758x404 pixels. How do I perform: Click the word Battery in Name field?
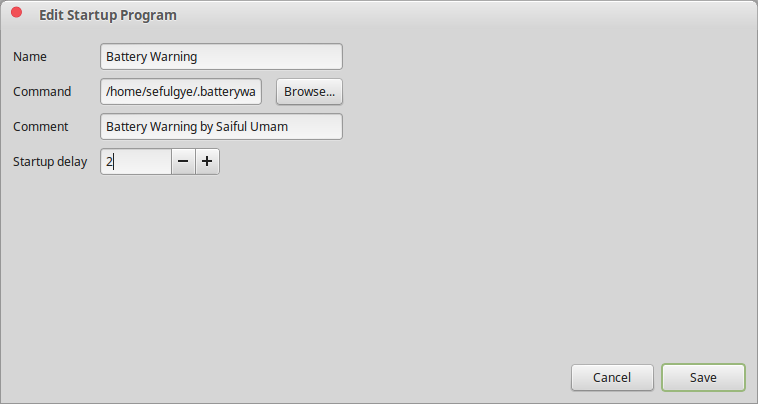pyautogui.click(x=126, y=57)
